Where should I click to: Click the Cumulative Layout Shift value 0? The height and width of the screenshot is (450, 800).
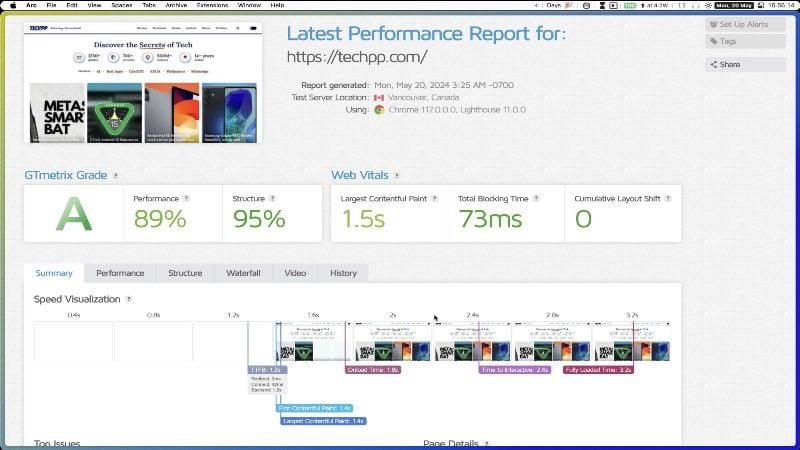pyautogui.click(x=583, y=219)
